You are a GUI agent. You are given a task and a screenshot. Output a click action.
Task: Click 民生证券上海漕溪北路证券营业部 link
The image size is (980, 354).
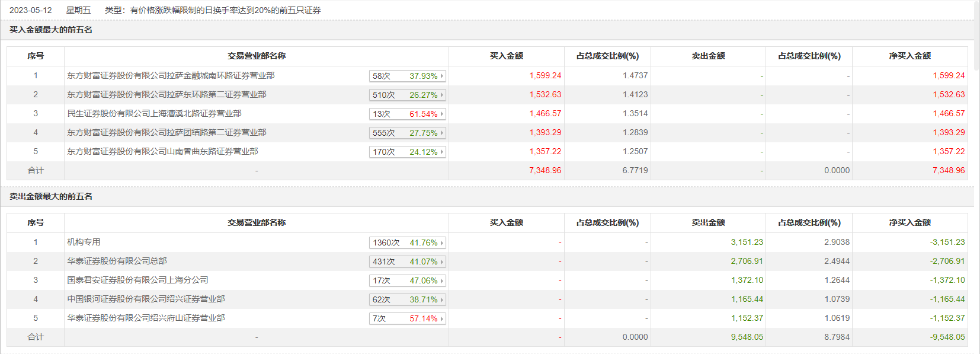pyautogui.click(x=154, y=114)
